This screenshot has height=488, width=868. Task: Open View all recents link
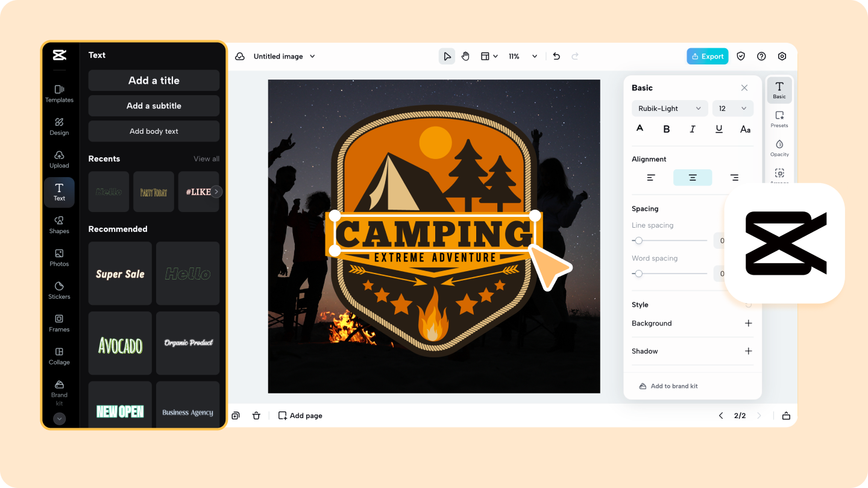point(206,159)
